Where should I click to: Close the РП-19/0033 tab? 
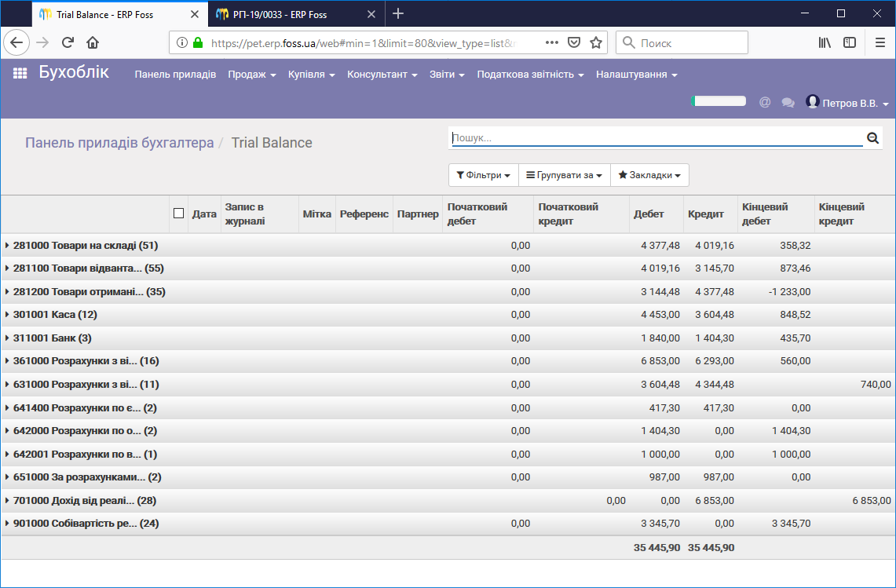pos(371,14)
